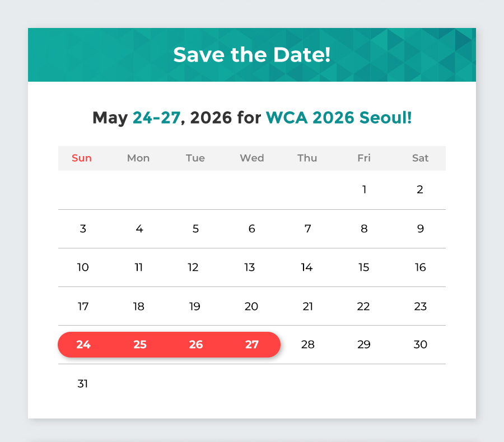The width and height of the screenshot is (504, 442).
Task: Select May 25 in the red highlight
Action: (140, 345)
